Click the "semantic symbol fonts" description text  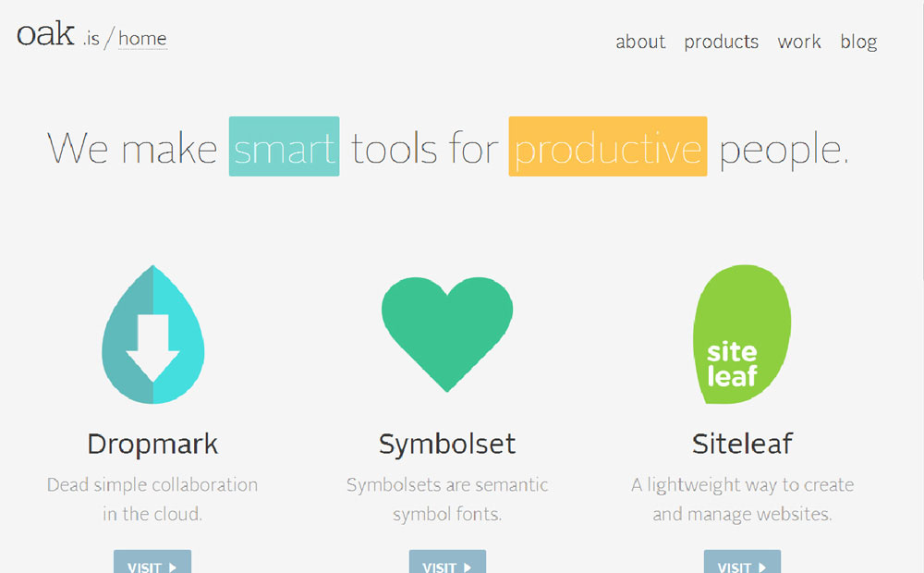coord(447,499)
